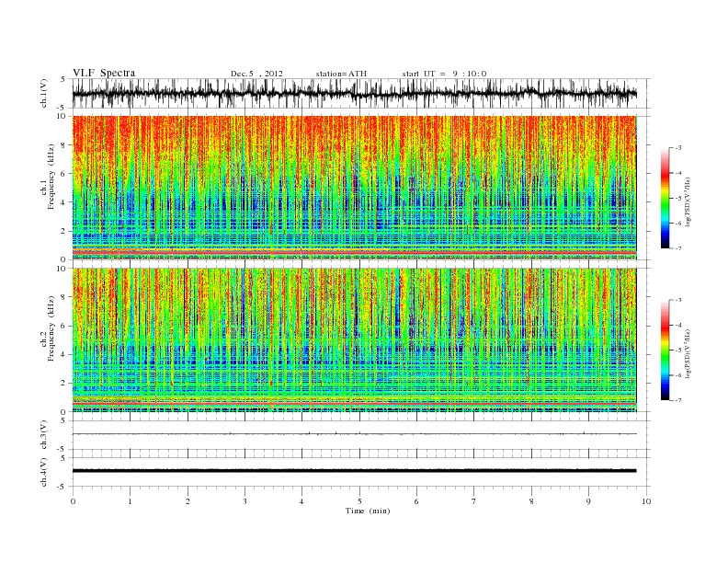Click time axis tick label '2'

(188, 501)
